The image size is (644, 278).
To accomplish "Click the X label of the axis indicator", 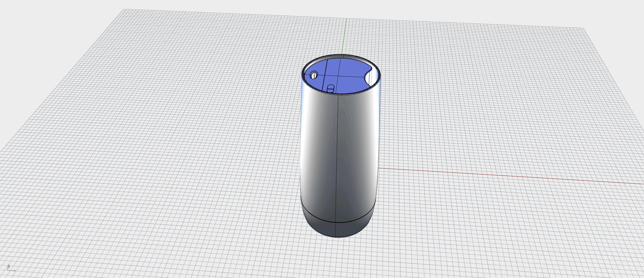I will tap(15, 271).
